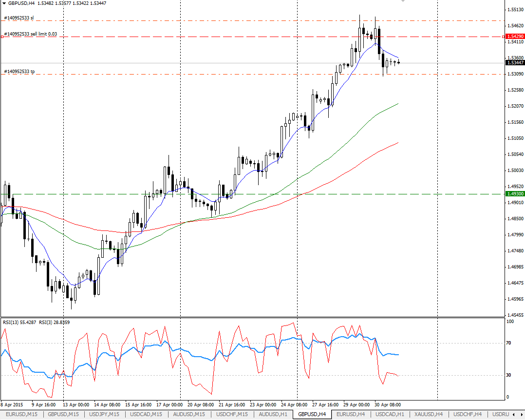The image size is (525, 420).
Task: Click the RSI 70 level label
Action: tap(508, 343)
